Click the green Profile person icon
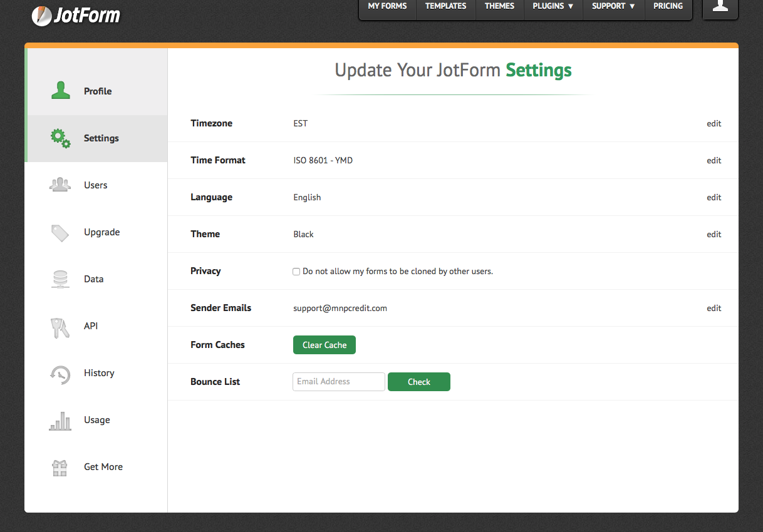The width and height of the screenshot is (763, 532). point(61,91)
